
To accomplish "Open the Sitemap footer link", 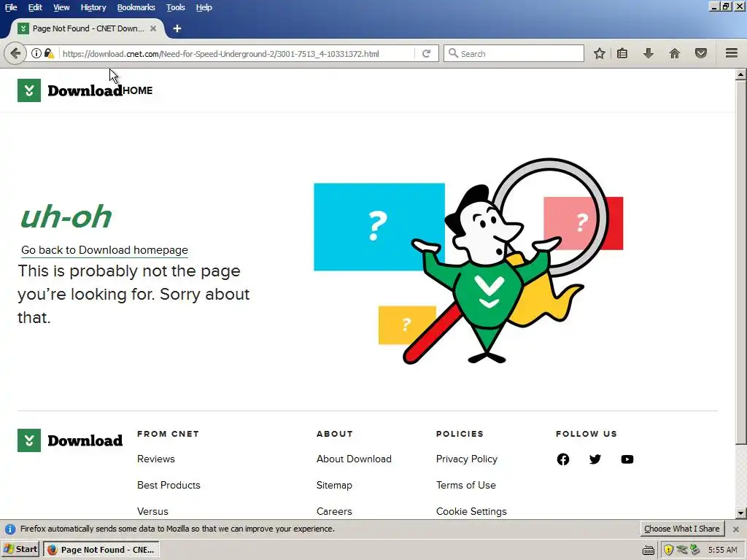I will [334, 485].
